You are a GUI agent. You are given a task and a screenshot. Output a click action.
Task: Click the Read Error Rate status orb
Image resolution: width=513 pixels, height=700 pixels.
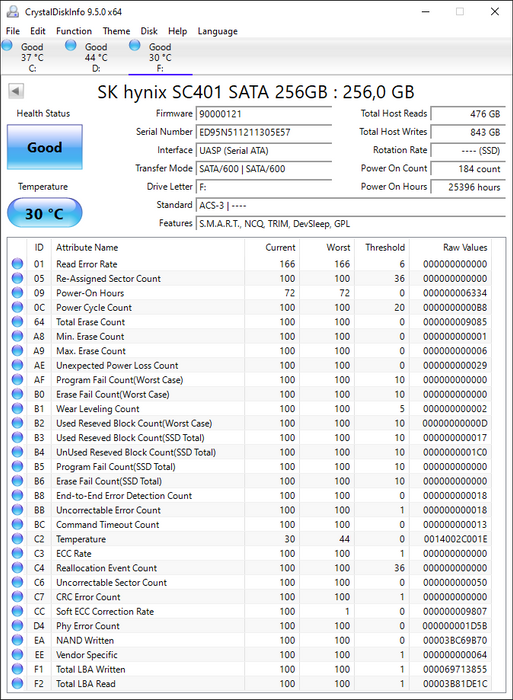click(17, 264)
